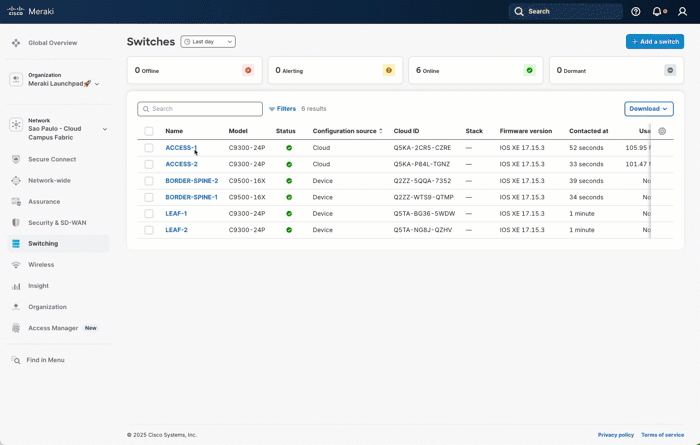Go to Security & SD-WAN menu

tap(56, 222)
